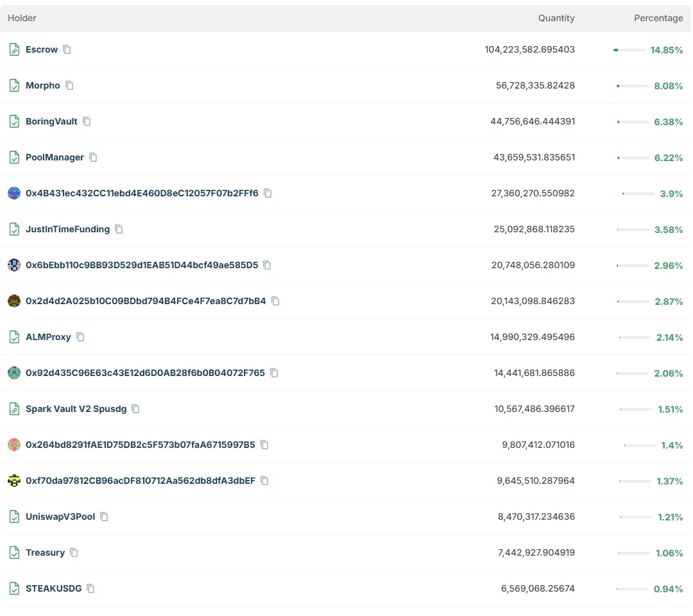This screenshot has height=616, width=693.
Task: Copy the Spark Vault V2 Spusdg address
Action: click(135, 409)
